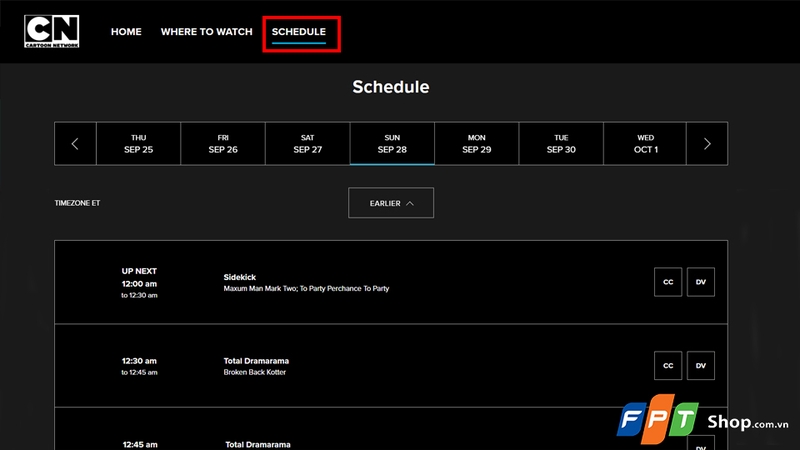The image size is (800, 450).
Task: Click the Schedule page heading
Action: [x=391, y=87]
